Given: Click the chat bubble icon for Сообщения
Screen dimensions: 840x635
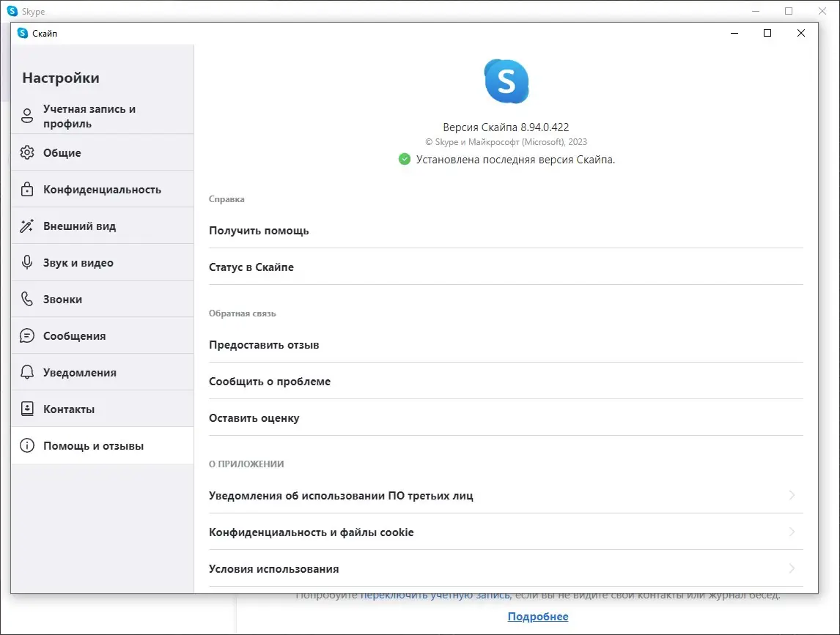Looking at the screenshot, I should tap(27, 335).
